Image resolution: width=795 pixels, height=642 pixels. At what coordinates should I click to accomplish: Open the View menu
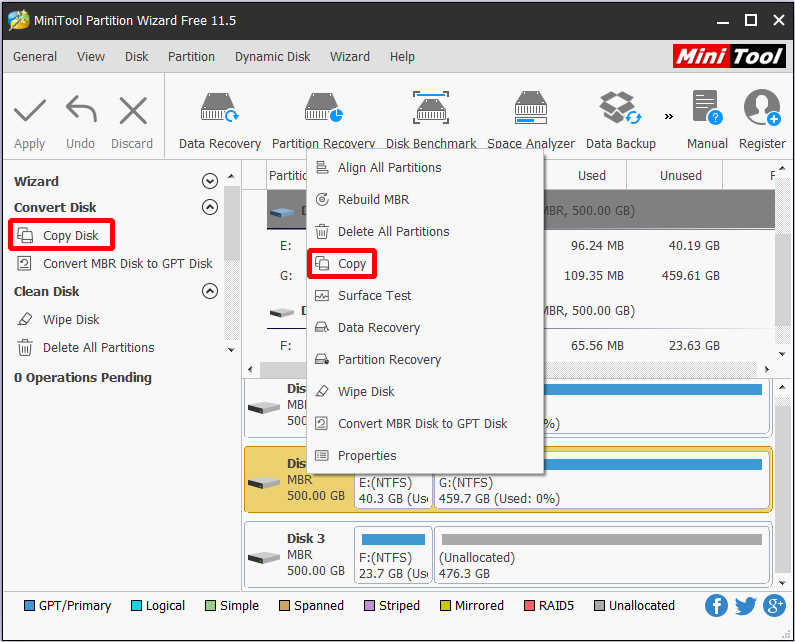click(91, 57)
